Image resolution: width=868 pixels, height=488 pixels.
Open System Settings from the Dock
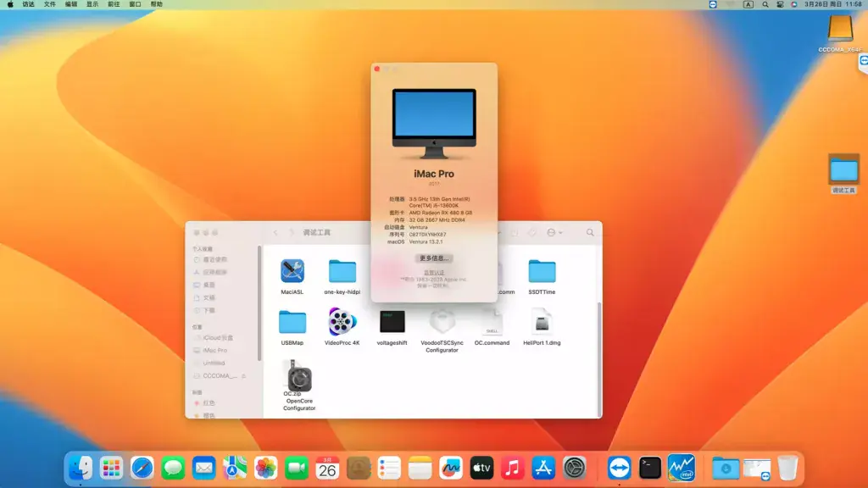coord(574,468)
